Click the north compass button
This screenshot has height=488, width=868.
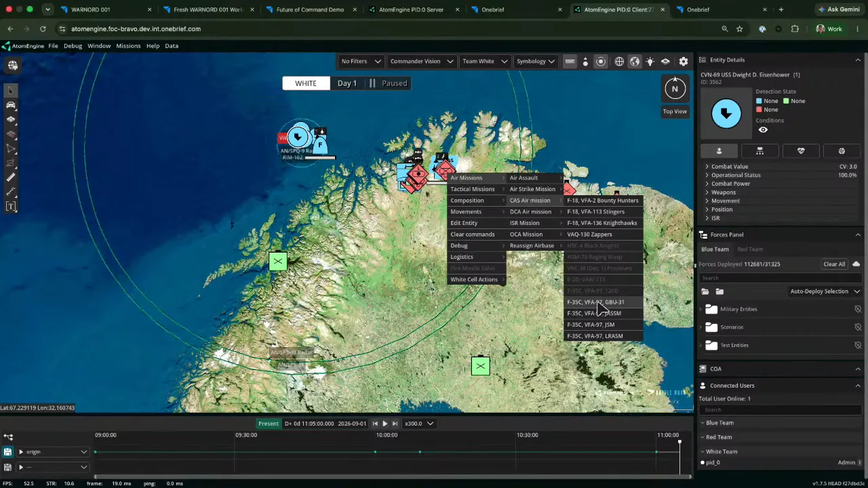(x=675, y=89)
